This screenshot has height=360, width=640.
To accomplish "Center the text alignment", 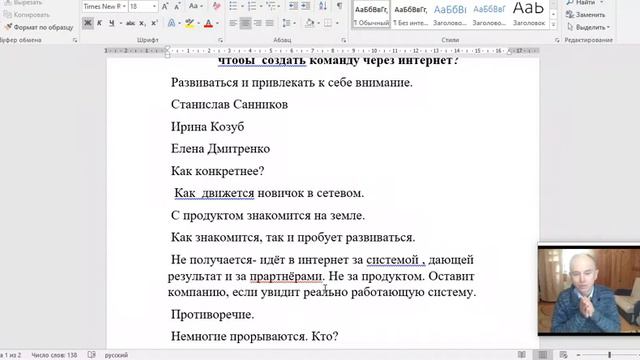I will tap(245, 23).
